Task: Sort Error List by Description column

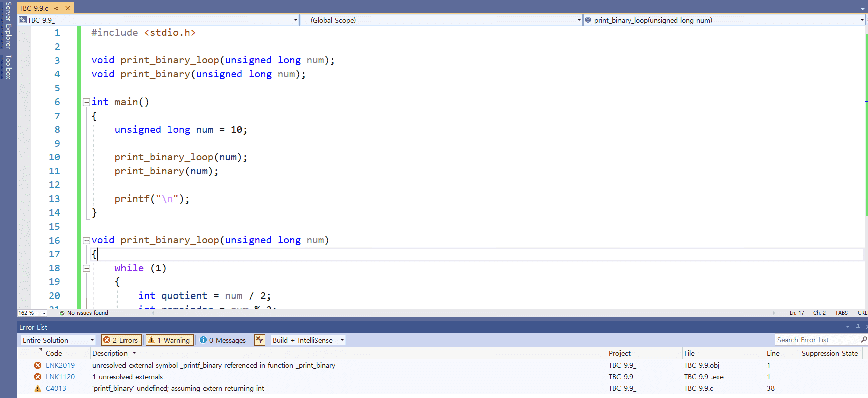Action: click(110, 353)
